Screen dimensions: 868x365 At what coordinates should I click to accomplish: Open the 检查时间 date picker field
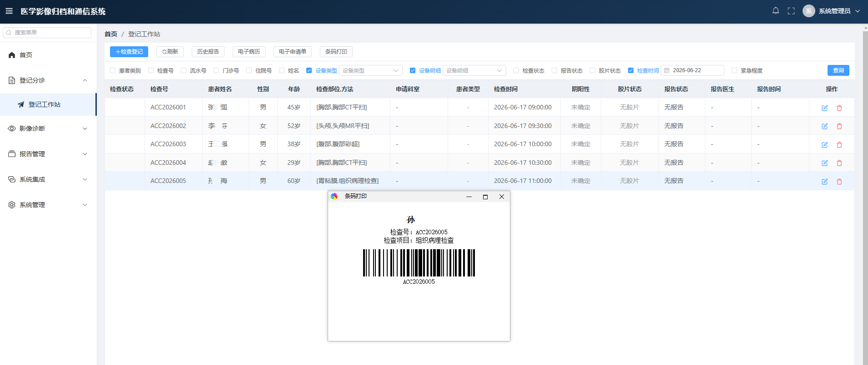tap(693, 70)
